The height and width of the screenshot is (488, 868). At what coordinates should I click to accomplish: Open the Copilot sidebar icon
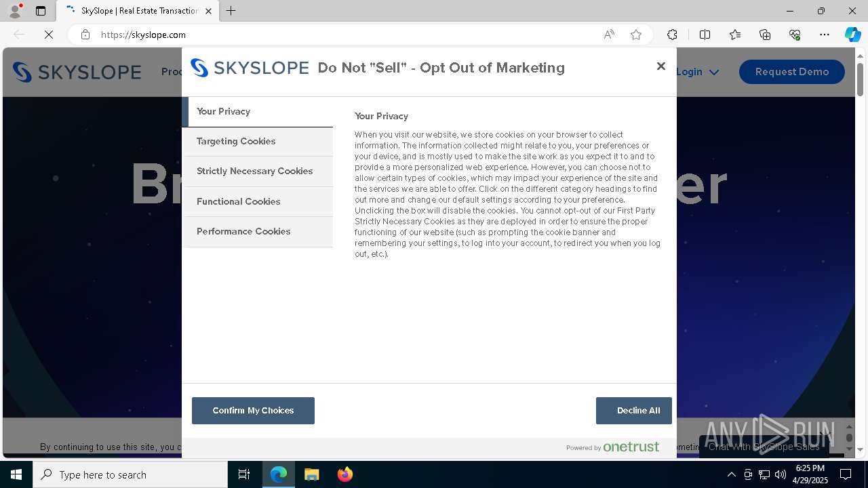(853, 35)
